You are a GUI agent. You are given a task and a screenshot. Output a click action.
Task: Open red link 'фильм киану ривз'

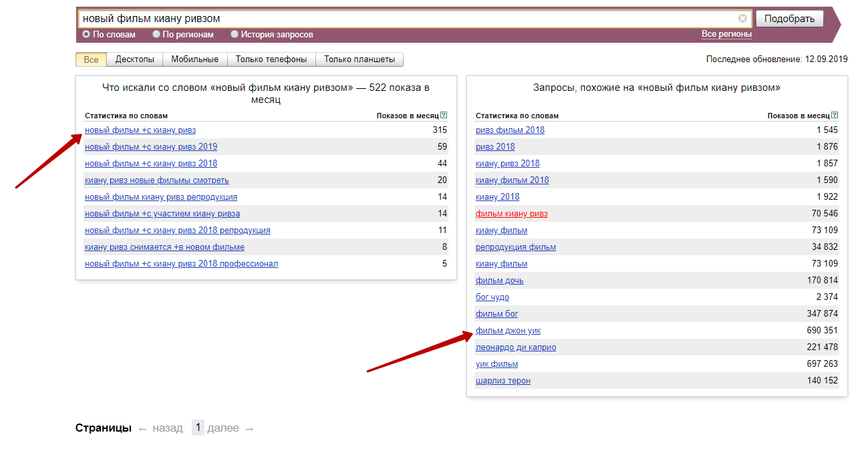(512, 214)
